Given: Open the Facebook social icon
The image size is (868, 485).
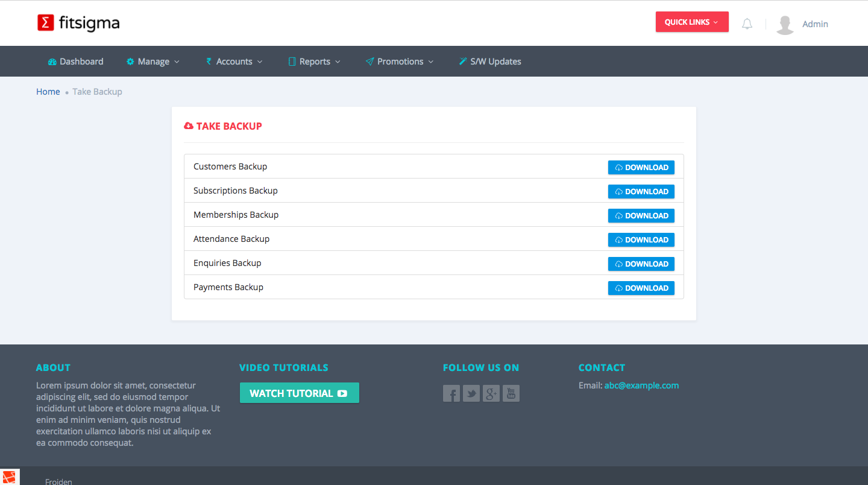Looking at the screenshot, I should [x=451, y=394].
